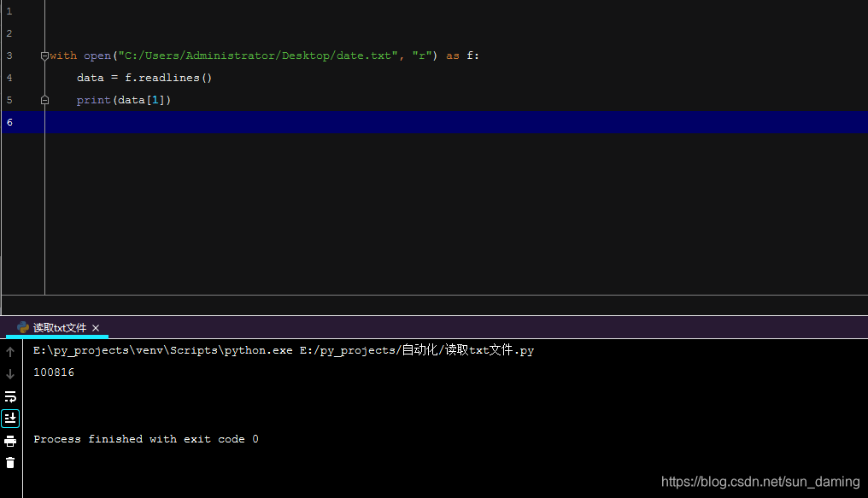Navigate up the stack trace in console
The image size is (868, 498).
coord(10,350)
